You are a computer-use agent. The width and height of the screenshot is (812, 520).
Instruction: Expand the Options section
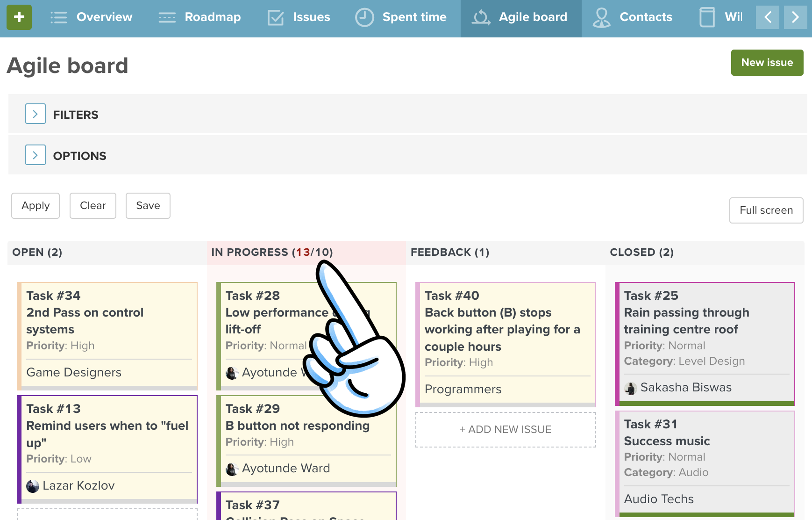pos(36,155)
